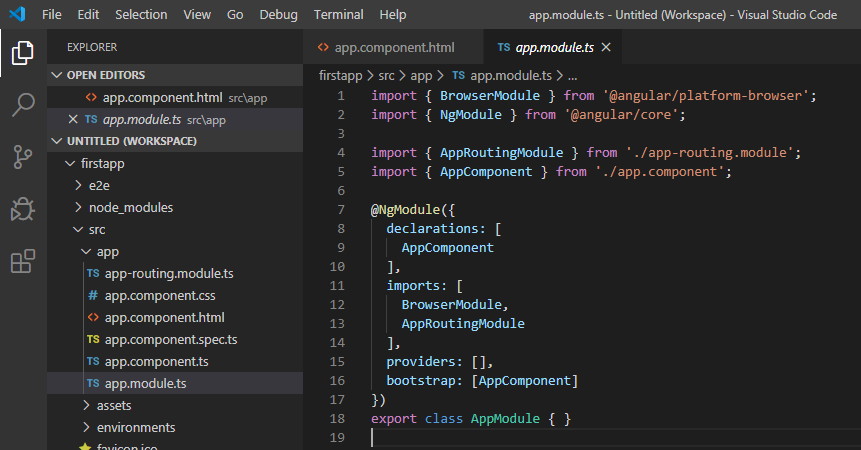
Task: Expand the node_modules folder
Action: pos(79,207)
